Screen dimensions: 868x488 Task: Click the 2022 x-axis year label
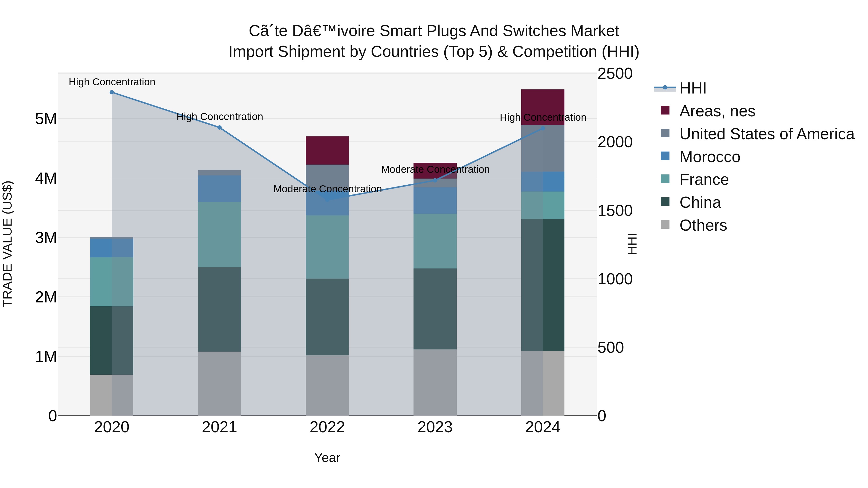pyautogui.click(x=327, y=427)
